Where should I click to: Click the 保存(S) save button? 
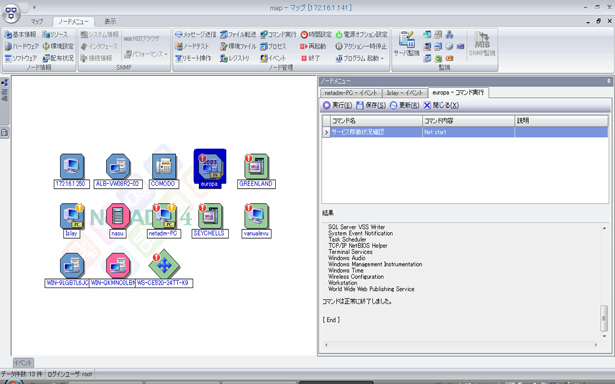click(x=371, y=105)
